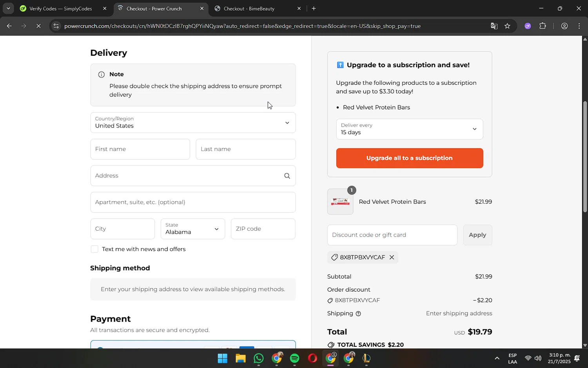The image size is (588, 368).
Task: Click the ESP LAA language indicator
Action: [x=512, y=358]
